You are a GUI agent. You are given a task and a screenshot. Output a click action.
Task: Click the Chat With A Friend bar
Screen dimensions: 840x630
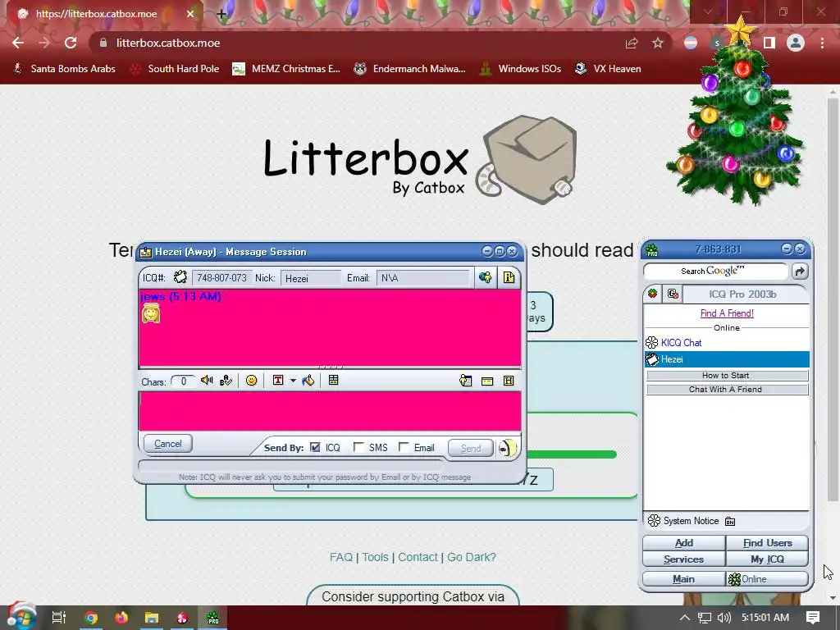[x=728, y=390]
